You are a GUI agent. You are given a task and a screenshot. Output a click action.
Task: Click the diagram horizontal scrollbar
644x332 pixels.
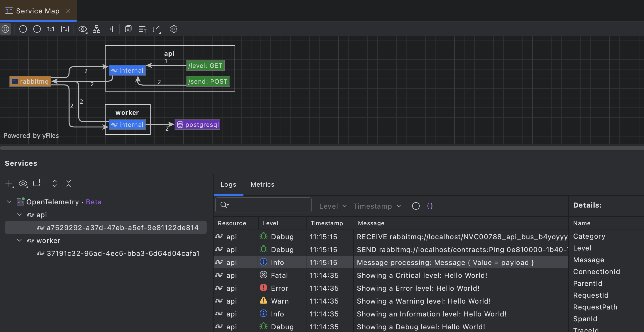[322, 148]
